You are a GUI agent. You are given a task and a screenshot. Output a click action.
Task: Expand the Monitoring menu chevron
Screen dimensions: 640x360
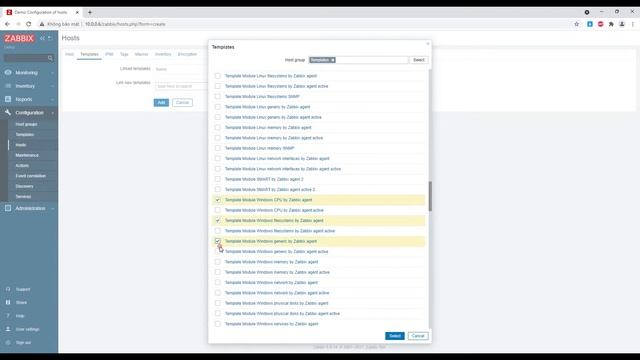pos(52,73)
